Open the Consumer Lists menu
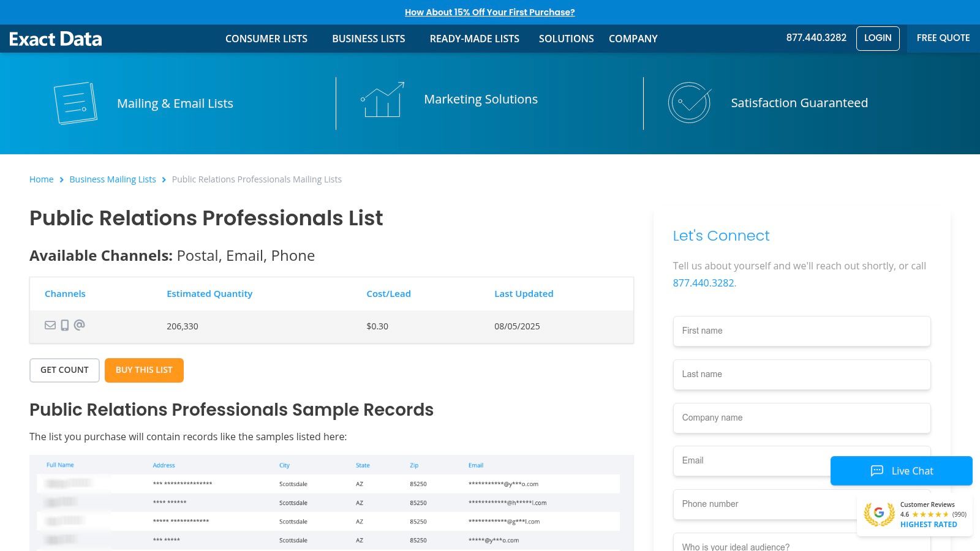Screen dimensions: 980x551 coord(266,39)
